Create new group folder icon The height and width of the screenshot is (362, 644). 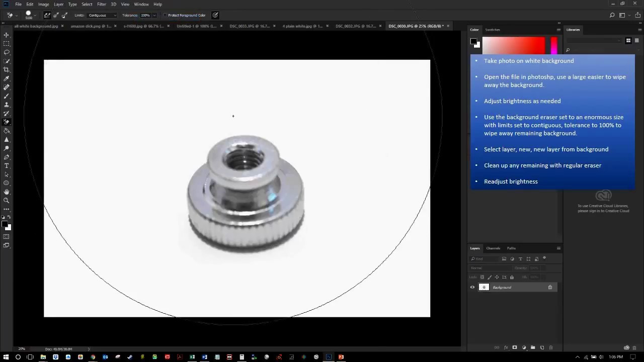click(533, 347)
